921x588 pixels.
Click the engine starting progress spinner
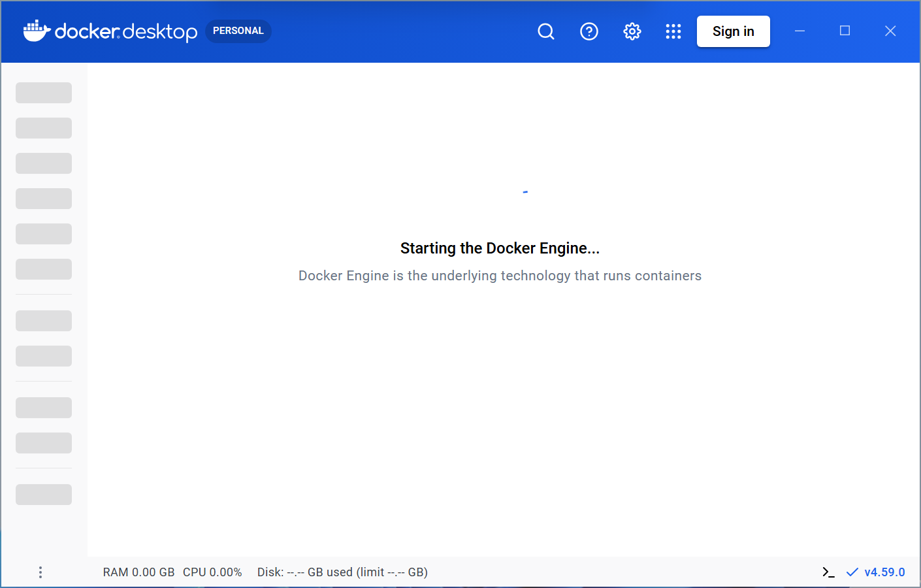(x=525, y=190)
